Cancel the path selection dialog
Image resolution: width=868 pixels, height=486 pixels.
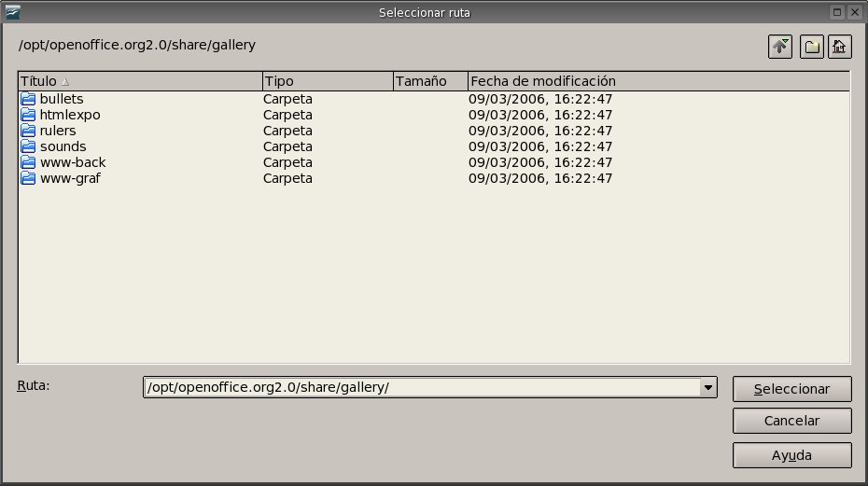791,421
